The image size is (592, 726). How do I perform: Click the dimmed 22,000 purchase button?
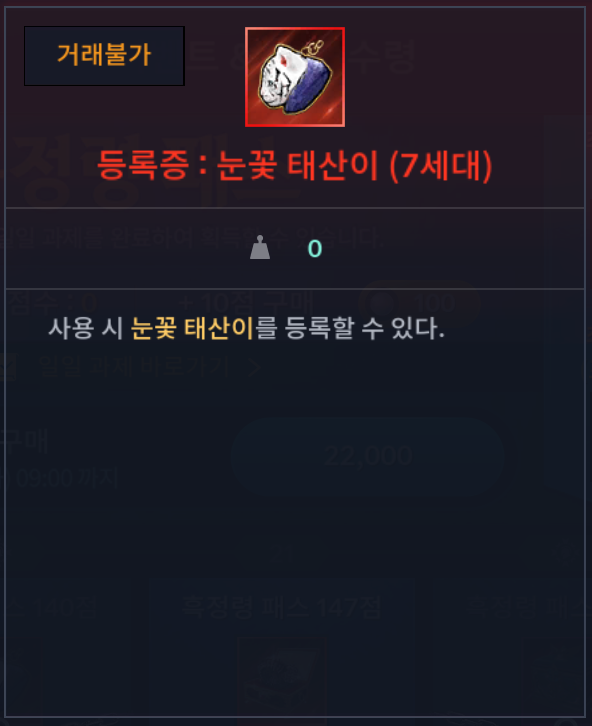pyautogui.click(x=368, y=456)
